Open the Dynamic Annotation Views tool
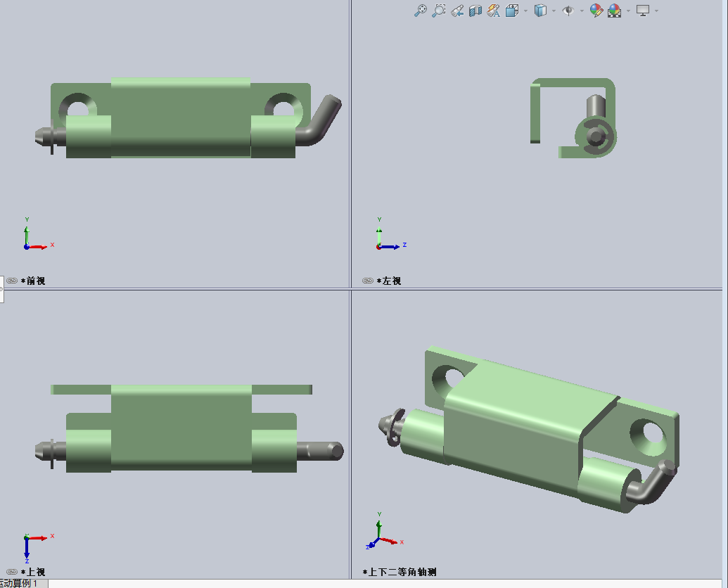728x588 pixels. 494,11
